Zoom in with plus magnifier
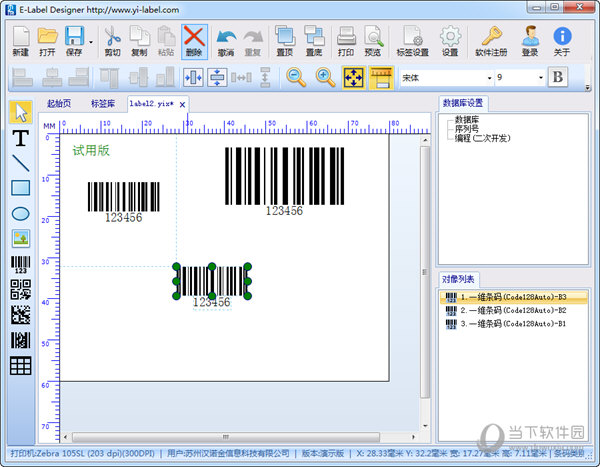The width and height of the screenshot is (600, 467). point(325,78)
